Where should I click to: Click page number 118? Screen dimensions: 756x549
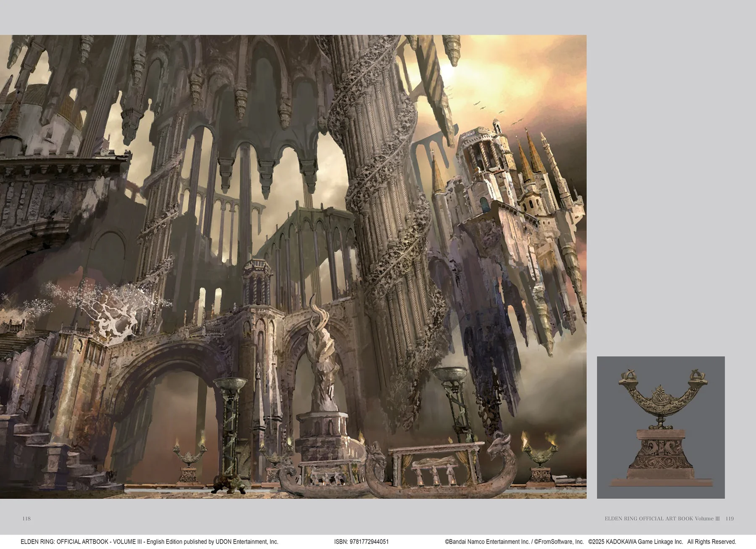tap(26, 518)
